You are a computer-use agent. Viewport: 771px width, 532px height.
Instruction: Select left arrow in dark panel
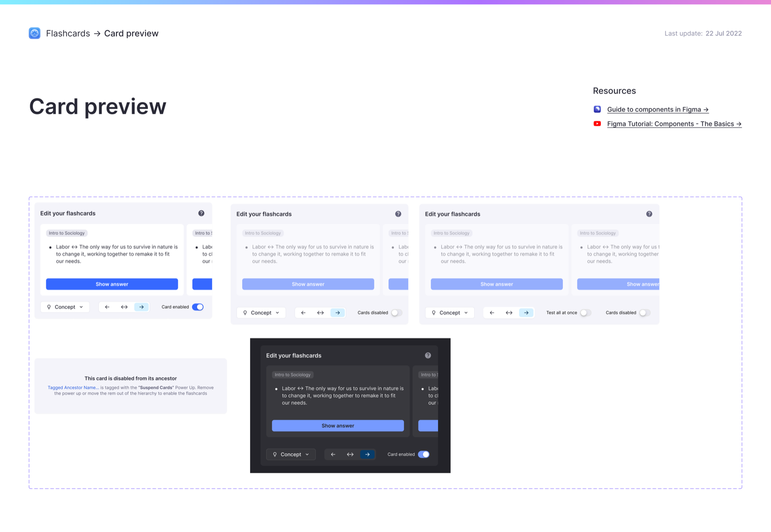tap(333, 454)
